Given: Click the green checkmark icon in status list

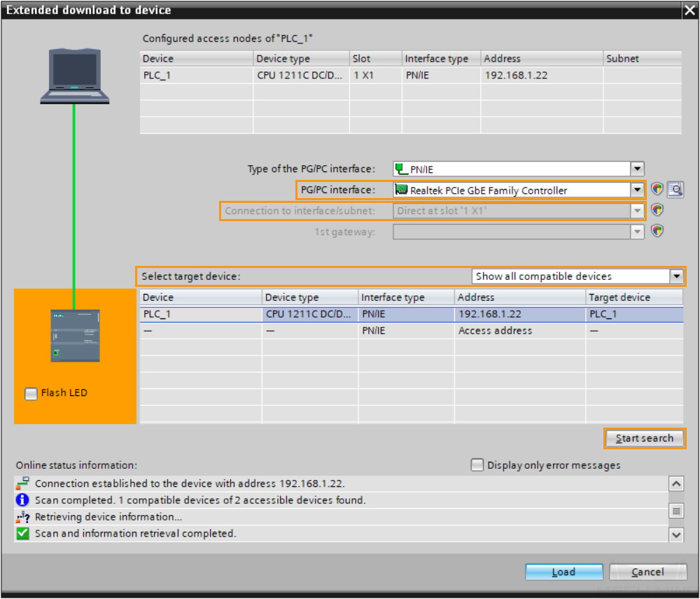Looking at the screenshot, I should click(22, 533).
